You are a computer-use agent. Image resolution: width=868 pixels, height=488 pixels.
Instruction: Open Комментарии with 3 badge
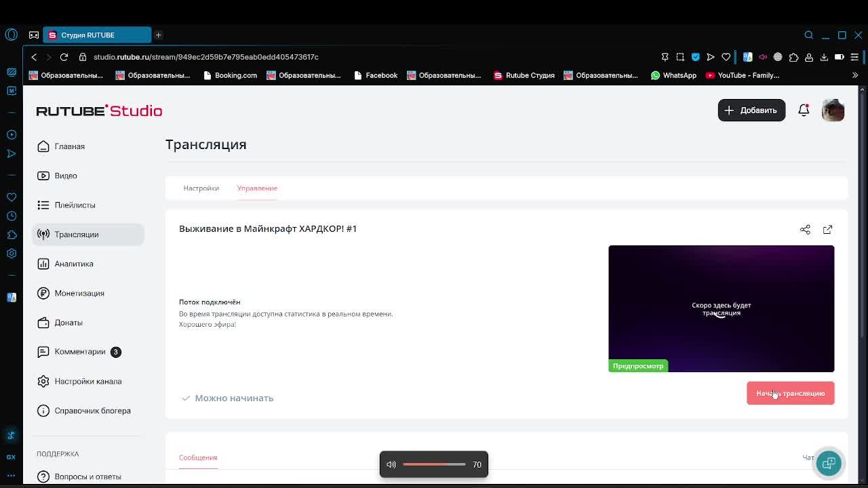[x=80, y=352]
